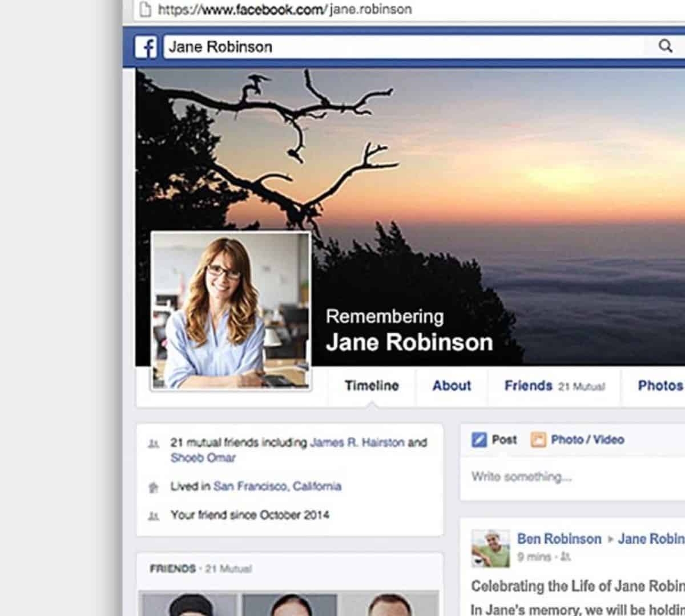Click the Facebook logo icon
The width and height of the screenshot is (685, 616).
click(x=146, y=47)
